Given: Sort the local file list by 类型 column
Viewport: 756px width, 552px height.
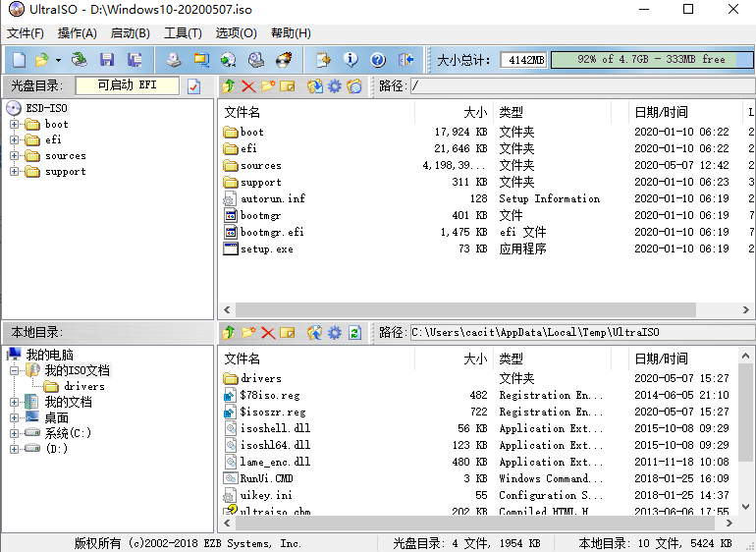Looking at the screenshot, I should click(553, 359).
